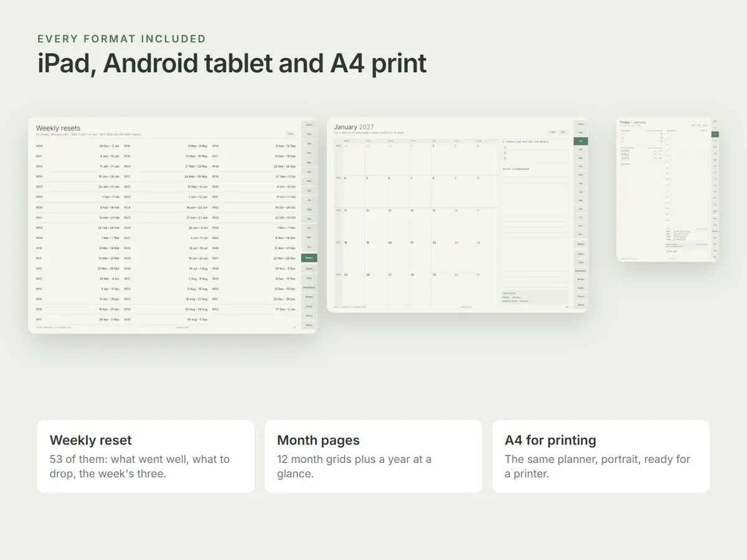Open the Home tab on the Weekly resets page
This screenshot has width=747, height=560.
(x=309, y=124)
